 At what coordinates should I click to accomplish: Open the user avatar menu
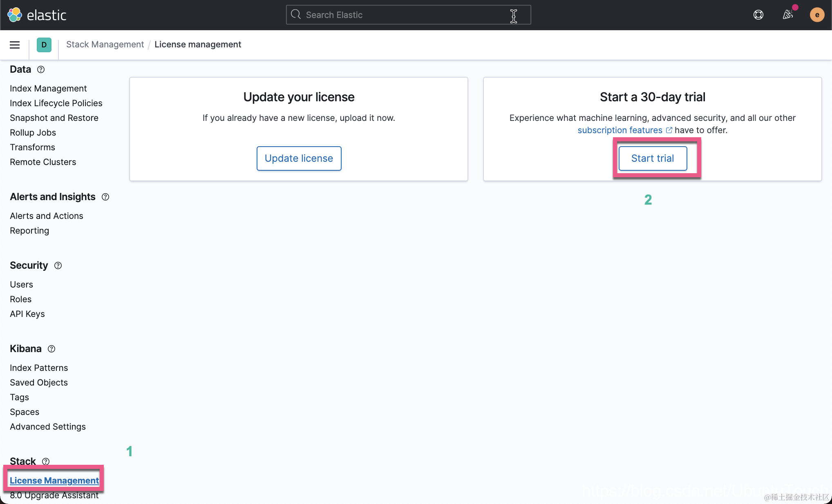click(x=817, y=15)
